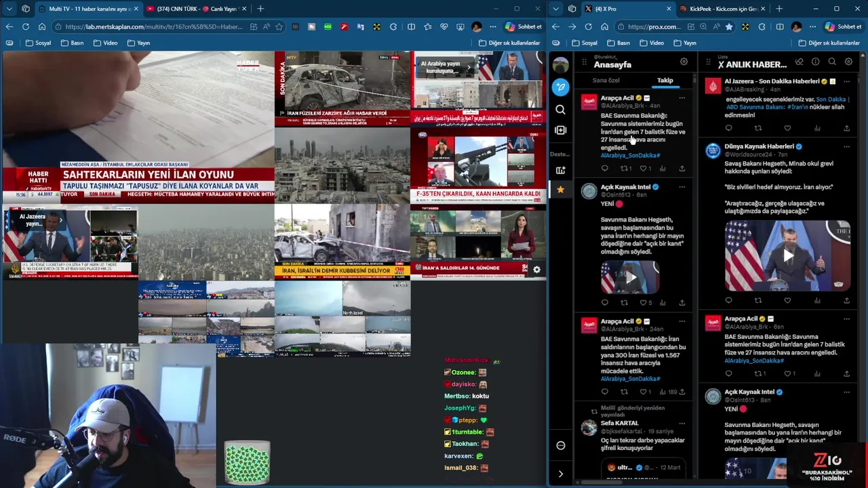This screenshot has width=868, height=488.
Task: Open more options on Sefa KARTAL post
Action: [x=682, y=423]
